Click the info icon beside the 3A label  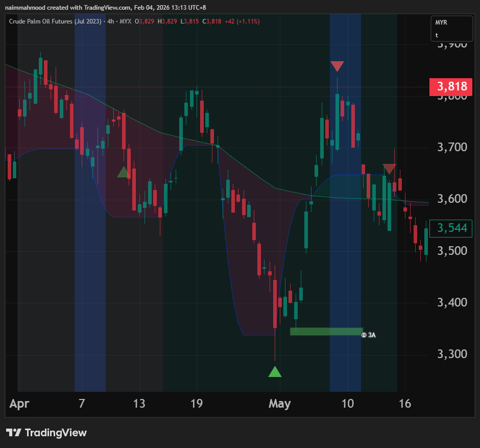click(364, 335)
